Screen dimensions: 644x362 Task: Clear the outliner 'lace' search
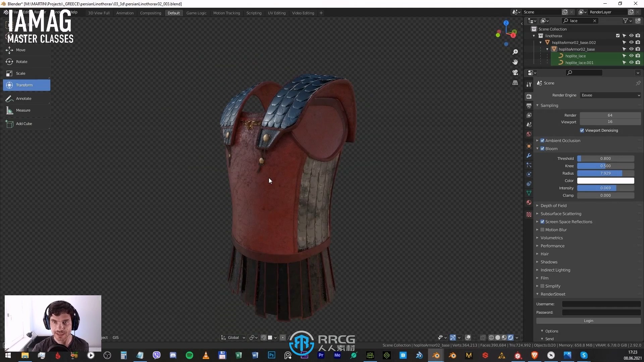point(595,21)
